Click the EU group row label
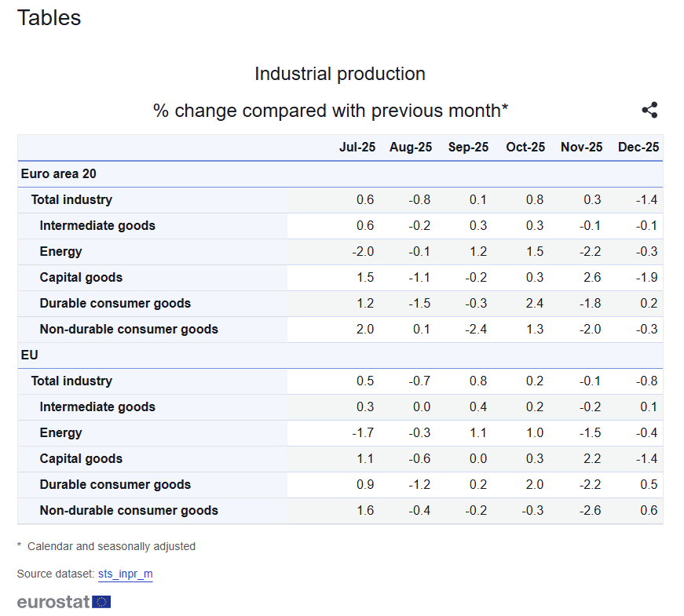 [x=29, y=355]
